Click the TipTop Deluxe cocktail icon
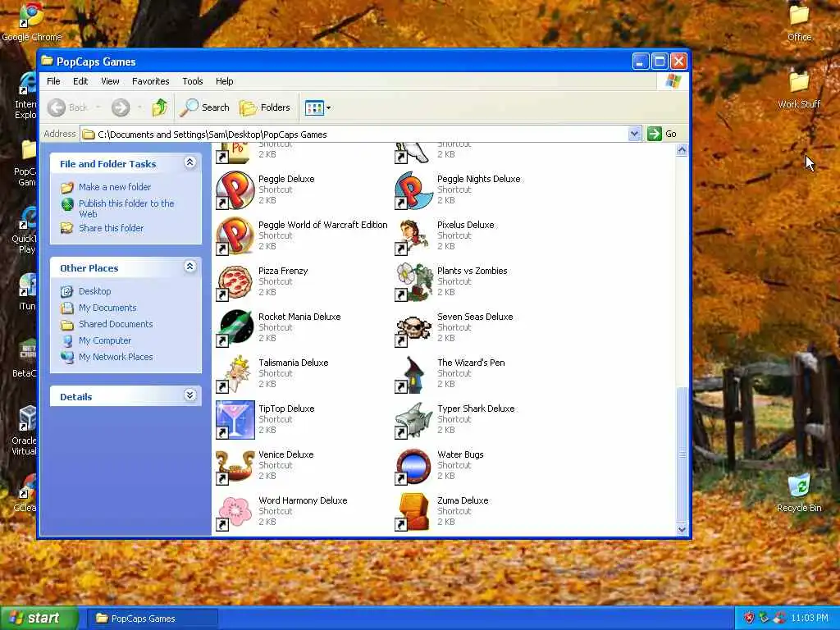Screen dimensions: 840x630 [235, 420]
